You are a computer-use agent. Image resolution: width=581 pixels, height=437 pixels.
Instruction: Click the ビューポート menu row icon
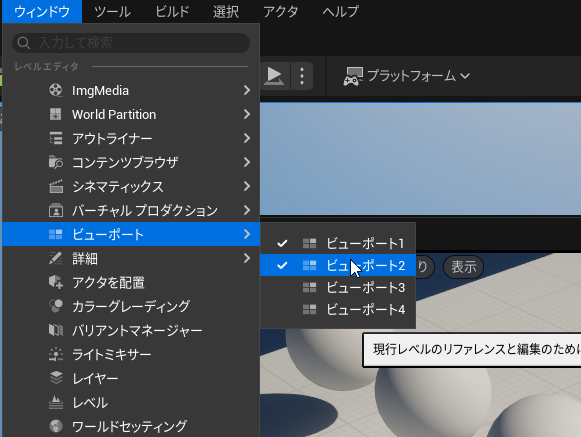point(56,234)
